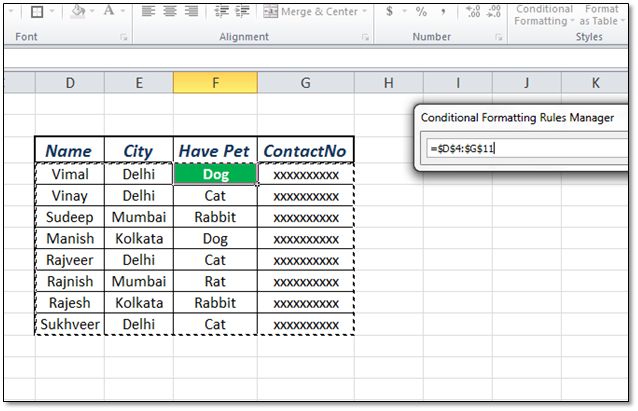Image resolution: width=638 pixels, height=411 pixels.
Task: Select the Vinay name cell
Action: [x=70, y=196]
